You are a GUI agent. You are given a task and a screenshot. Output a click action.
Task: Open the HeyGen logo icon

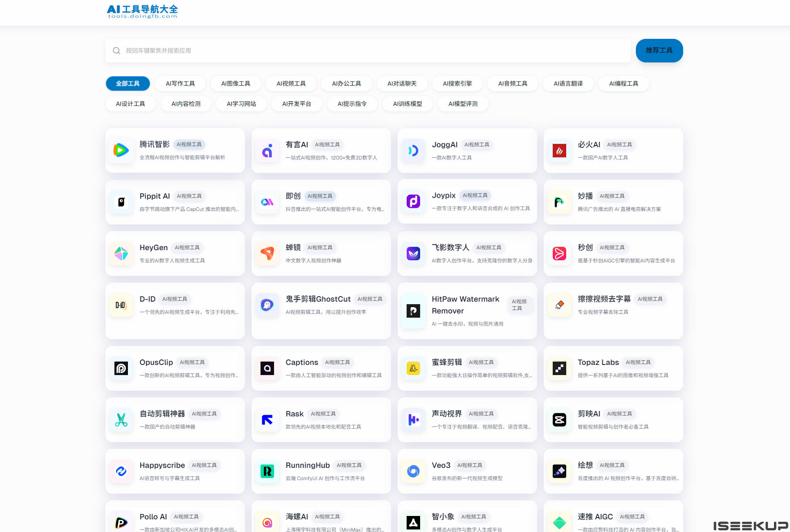click(121, 253)
